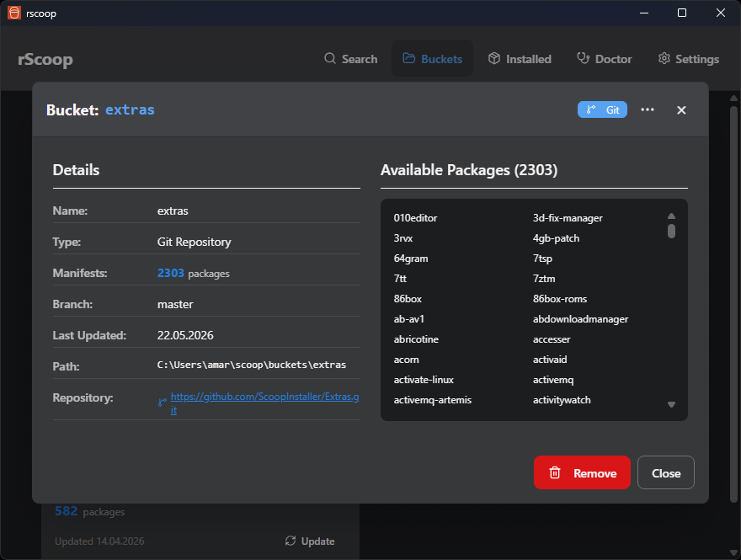
Task: Click the package list scroll down arrow
Action: [x=671, y=404]
